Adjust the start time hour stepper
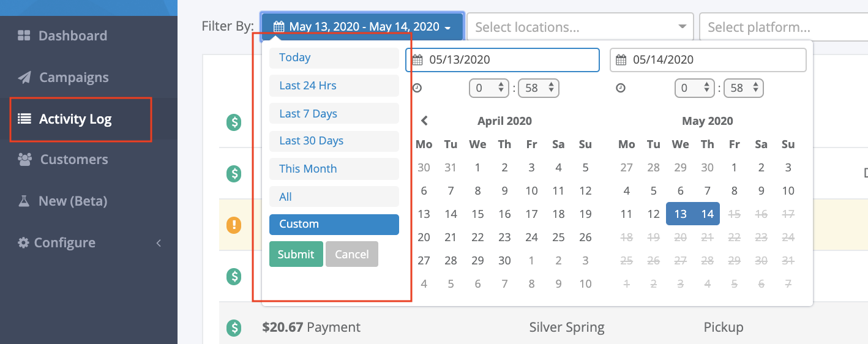Screen dimensions: 868x344 [x=489, y=88]
